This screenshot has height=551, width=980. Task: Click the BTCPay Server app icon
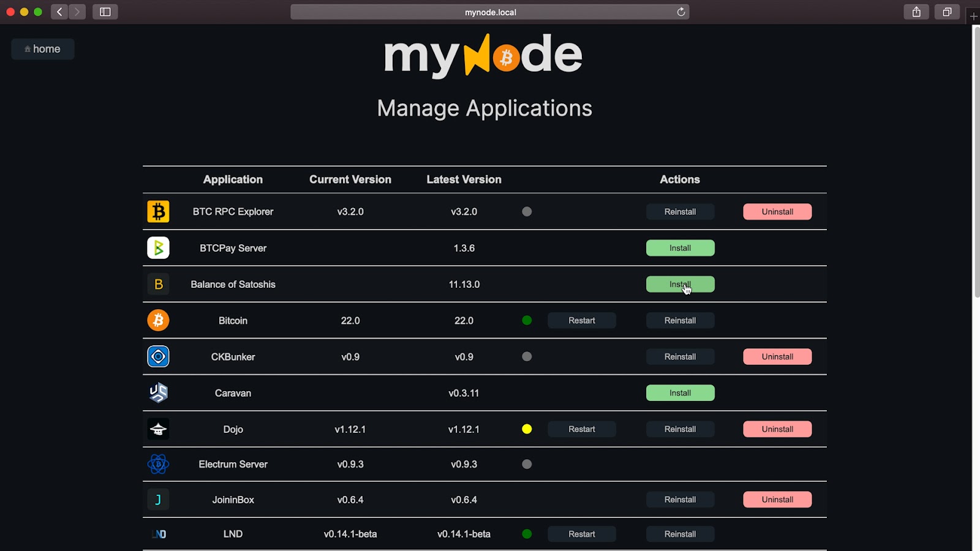pos(158,248)
